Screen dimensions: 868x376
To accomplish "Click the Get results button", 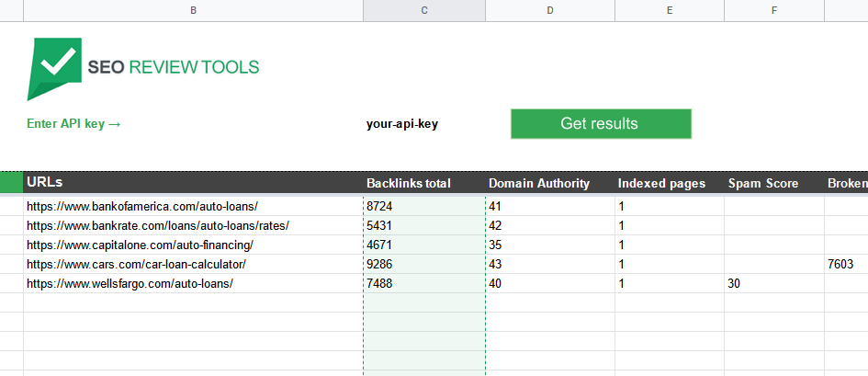I will (x=601, y=123).
